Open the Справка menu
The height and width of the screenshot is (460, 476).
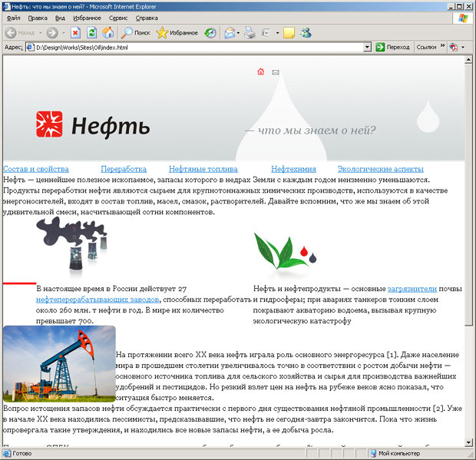pyautogui.click(x=147, y=18)
